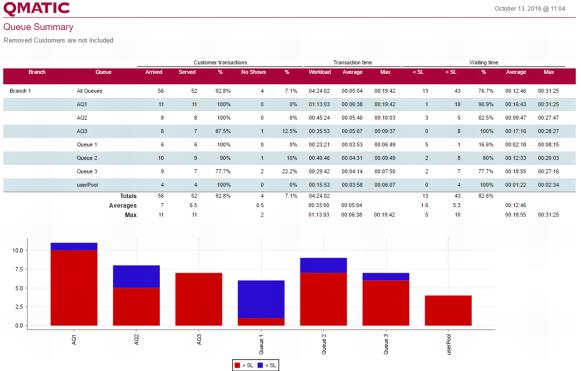Click the All Queues row label
Image resolution: width=581 pixels, height=371 pixels.
[x=89, y=91]
